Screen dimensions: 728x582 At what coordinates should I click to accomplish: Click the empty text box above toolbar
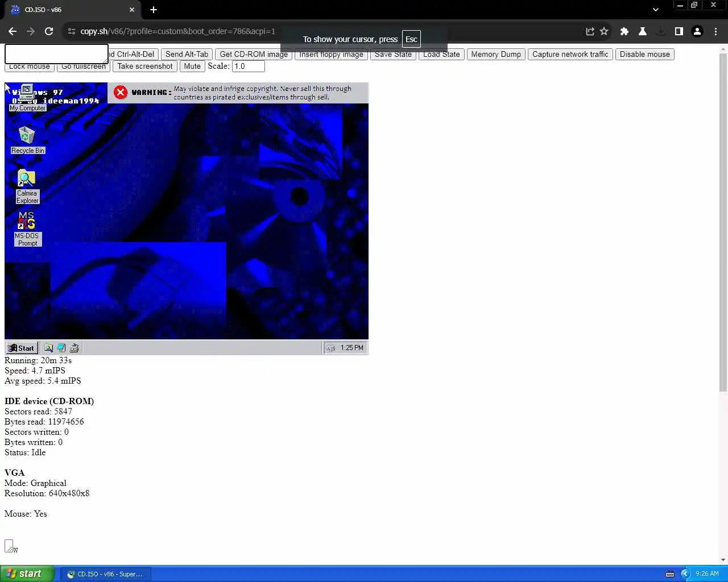(x=56, y=54)
